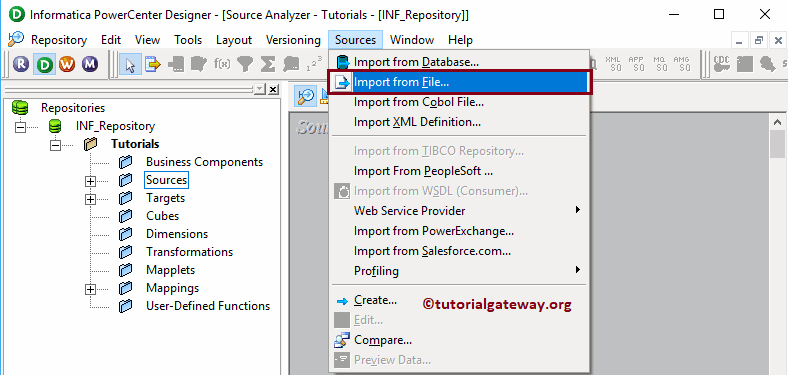Select the arrow pointer tool
The width and height of the screenshot is (788, 375).
click(x=131, y=64)
